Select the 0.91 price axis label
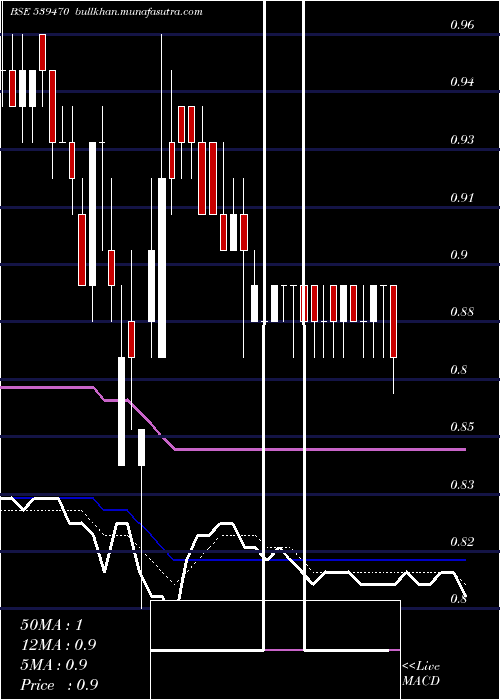 point(462,197)
